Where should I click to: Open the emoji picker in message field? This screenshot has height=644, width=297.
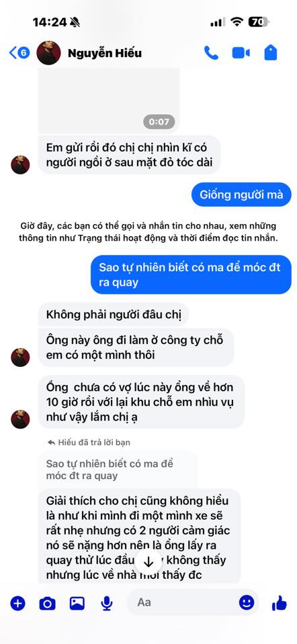click(247, 602)
